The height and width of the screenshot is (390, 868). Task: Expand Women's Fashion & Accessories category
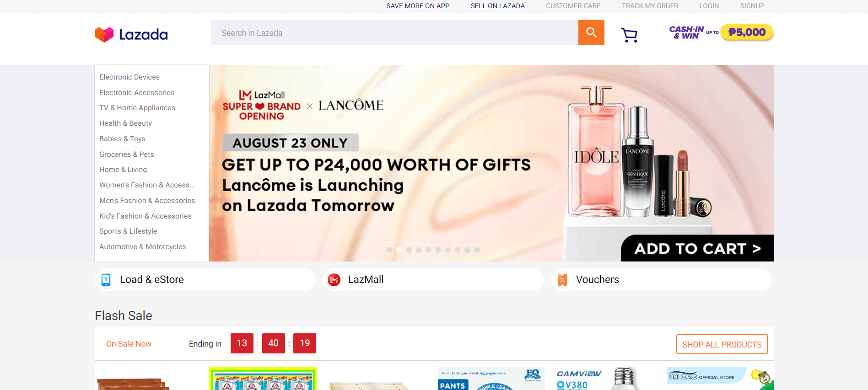click(x=147, y=185)
